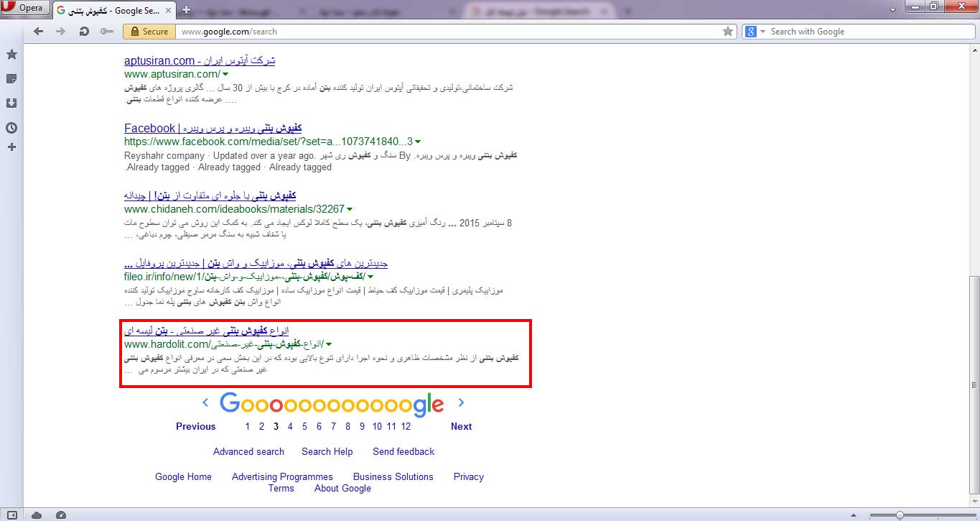Open Terms footer link
Screen dimensions: 980x521
(x=281, y=488)
